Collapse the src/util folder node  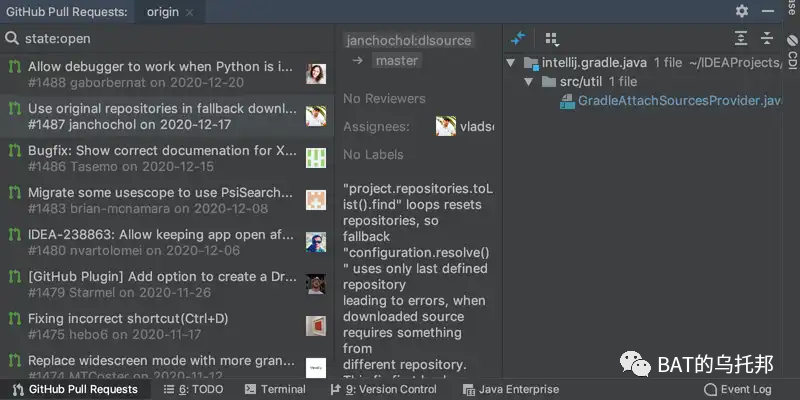(528, 82)
